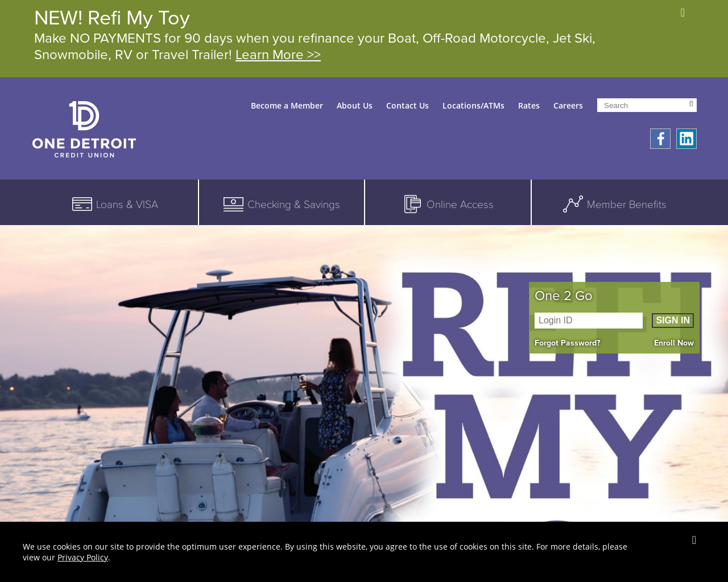This screenshot has width=728, height=582.
Task: Open the LinkedIn page icon
Action: pyautogui.click(x=686, y=139)
